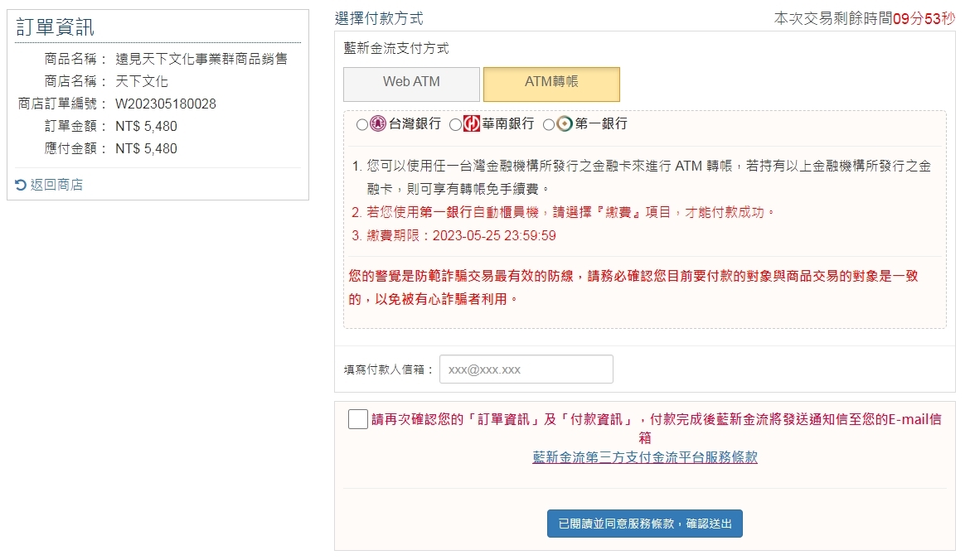Click the 第一銀行 bank logo
This screenshot has width=970, height=560.
565,124
